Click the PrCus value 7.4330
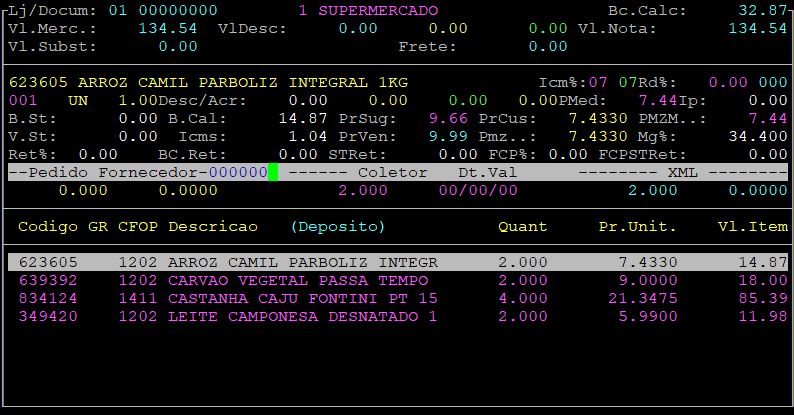 [x=598, y=118]
